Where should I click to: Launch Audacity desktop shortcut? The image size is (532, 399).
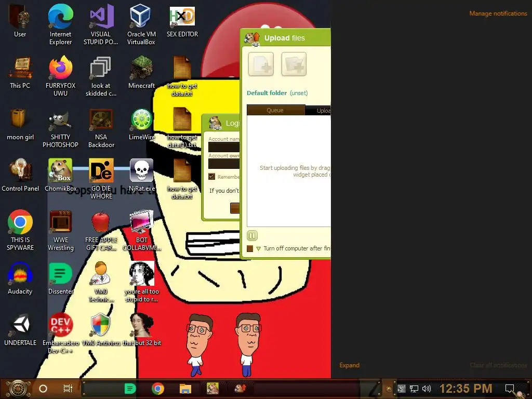(x=20, y=278)
